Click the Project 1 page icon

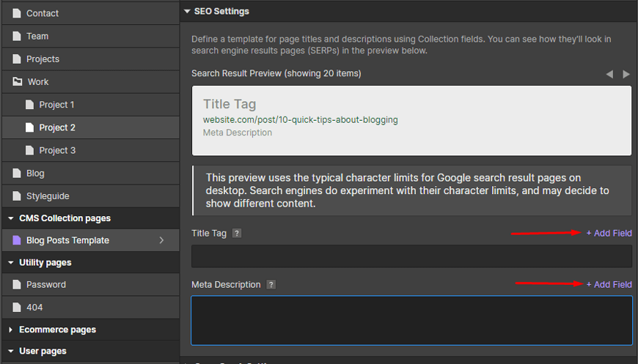pyautogui.click(x=29, y=105)
